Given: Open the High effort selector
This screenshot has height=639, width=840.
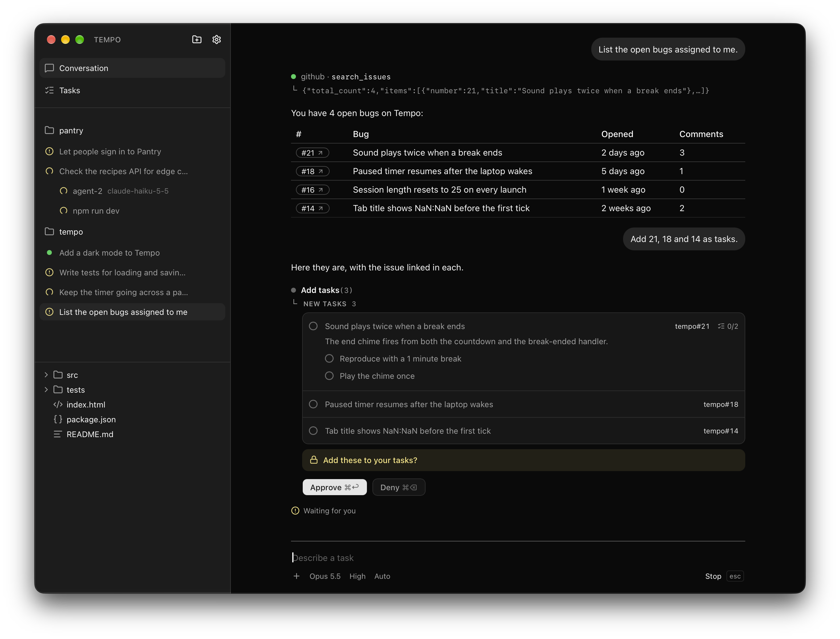Looking at the screenshot, I should [x=357, y=576].
